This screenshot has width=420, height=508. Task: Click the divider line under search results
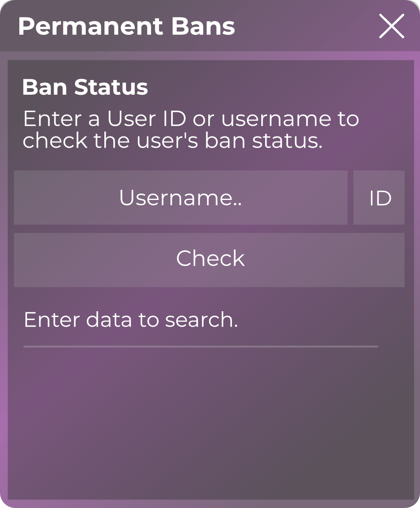tap(201, 346)
